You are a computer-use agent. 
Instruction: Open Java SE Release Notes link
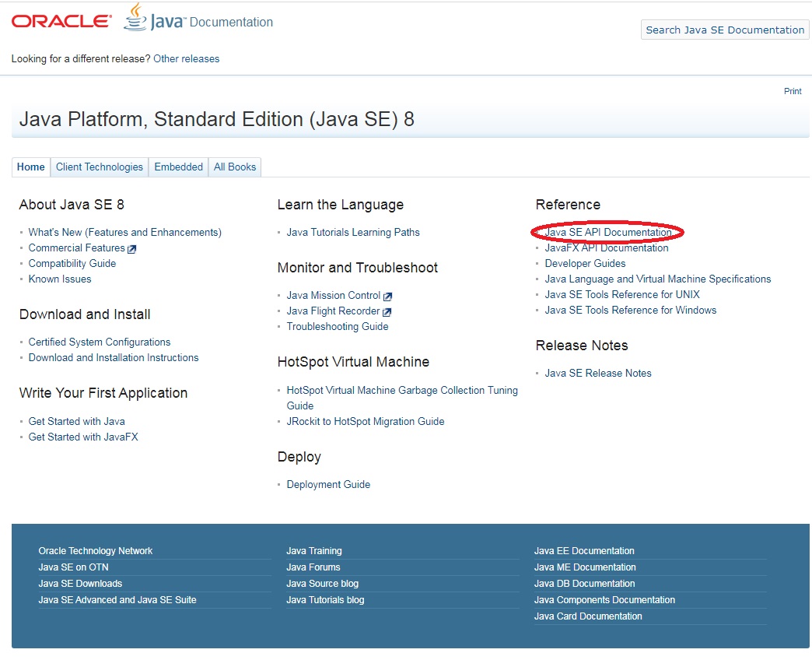pos(598,374)
